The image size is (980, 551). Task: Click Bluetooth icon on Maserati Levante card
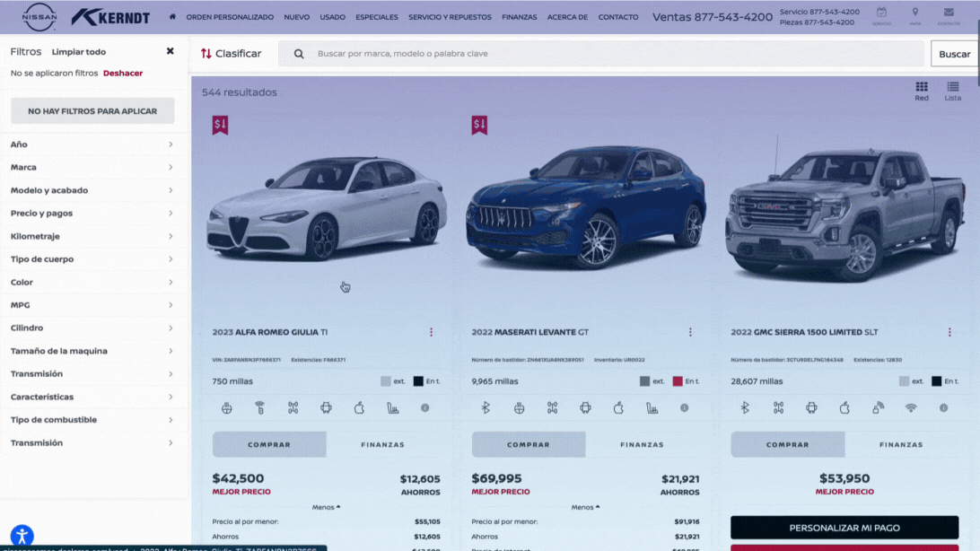(x=486, y=408)
